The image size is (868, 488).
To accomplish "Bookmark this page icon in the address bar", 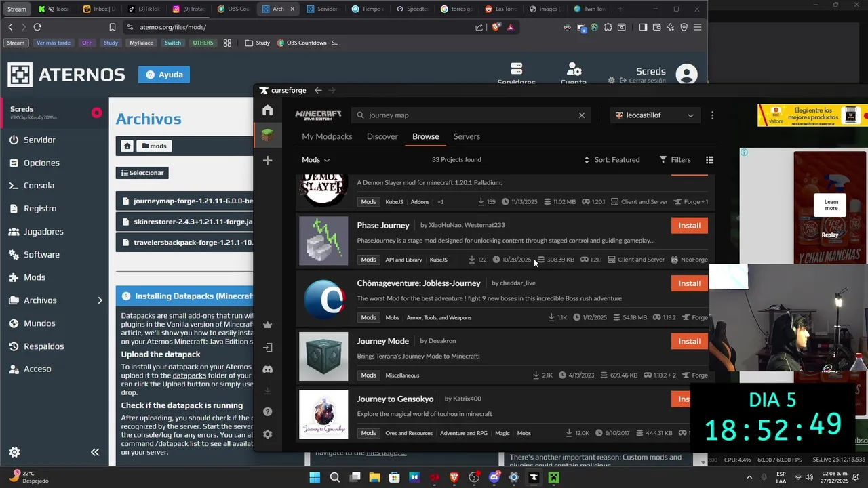I will pos(113,27).
